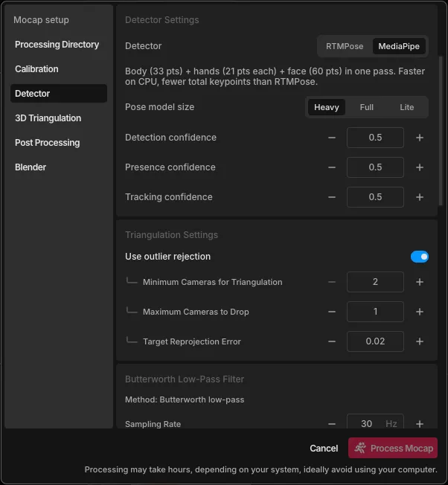The height and width of the screenshot is (485, 448).
Task: Choose Full pose model size
Action: [x=367, y=107]
